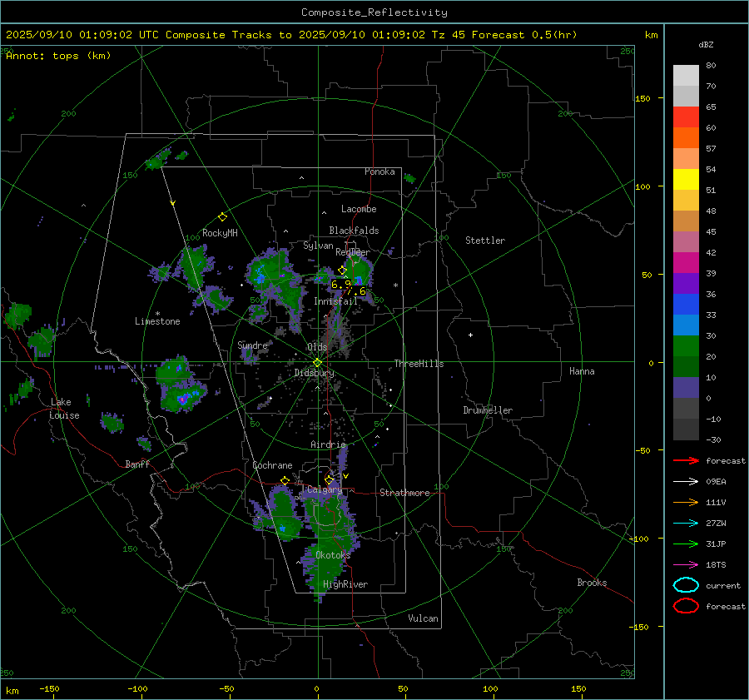
Task: Click the Blackfalds city label
Action: coord(354,231)
